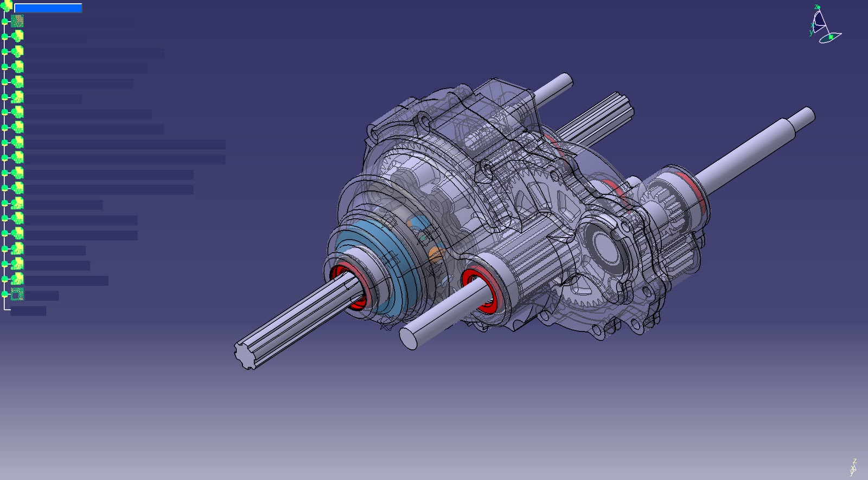This screenshot has height=480, width=868.
Task: Click the small axis triad in the bottom-right corner
Action: (853, 467)
